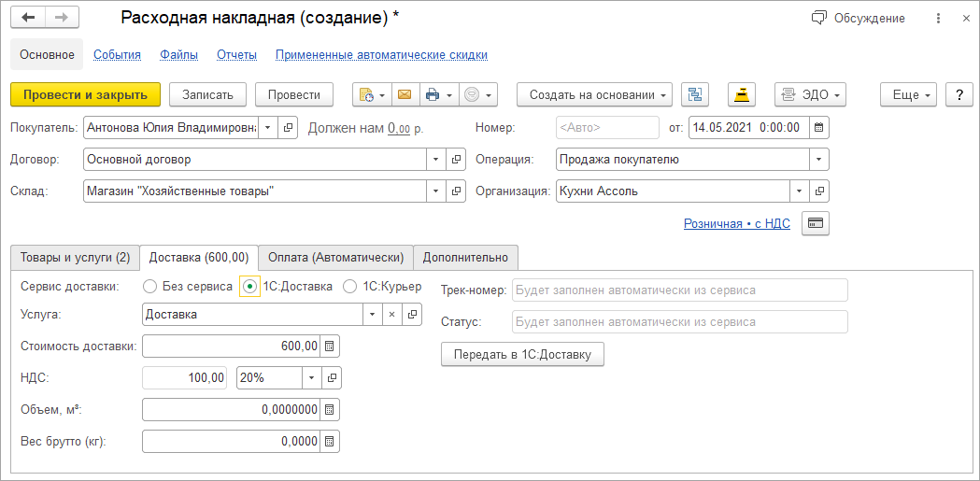Open calendar picker next to date field

click(818, 127)
